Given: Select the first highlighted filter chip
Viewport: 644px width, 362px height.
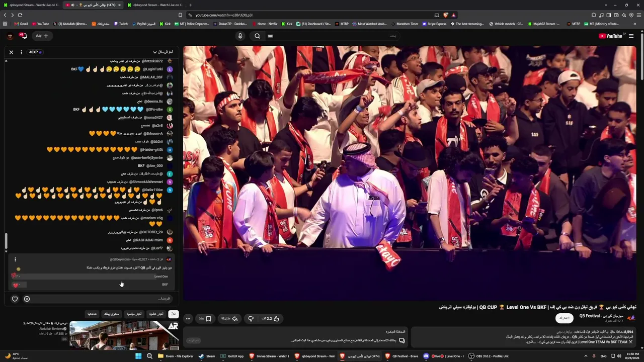Looking at the screenshot, I should (x=173, y=314).
